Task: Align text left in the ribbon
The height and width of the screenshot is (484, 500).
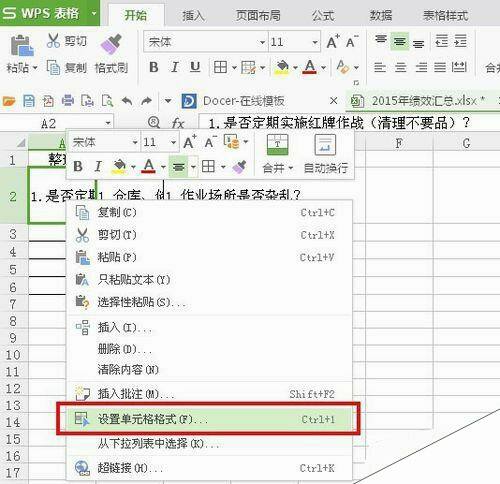Action: [380, 67]
